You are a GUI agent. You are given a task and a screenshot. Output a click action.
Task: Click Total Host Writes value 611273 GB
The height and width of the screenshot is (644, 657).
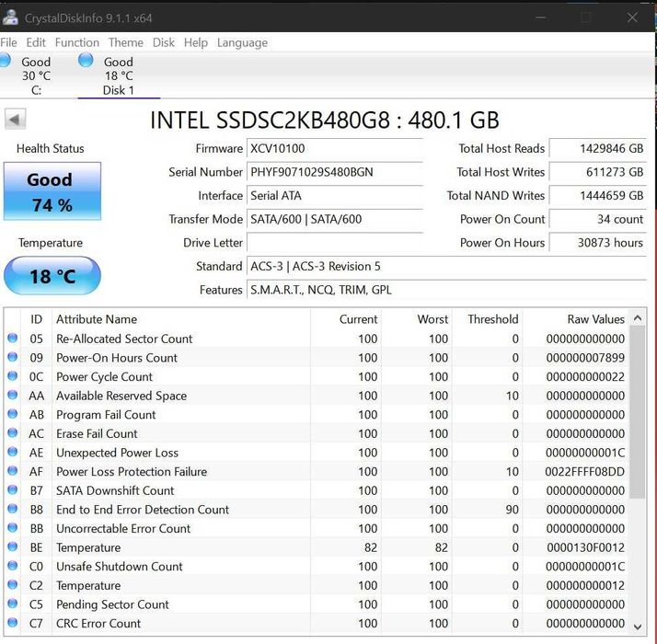point(598,172)
